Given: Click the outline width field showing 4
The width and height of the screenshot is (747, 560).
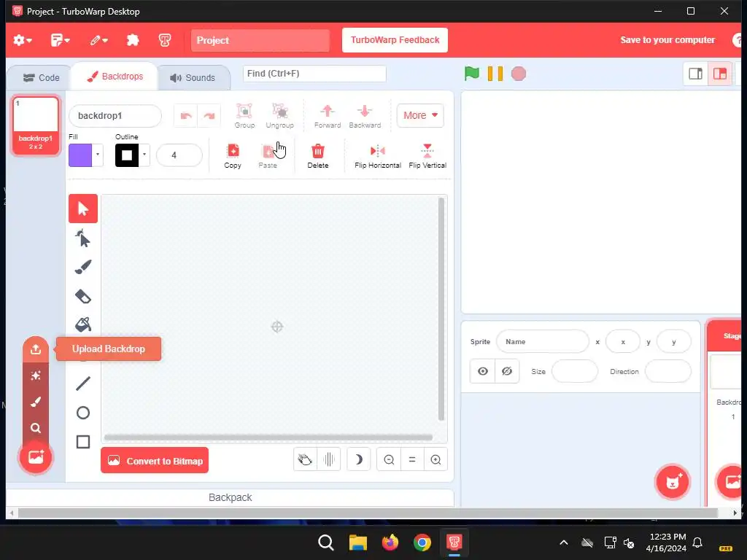Looking at the screenshot, I should point(179,155).
